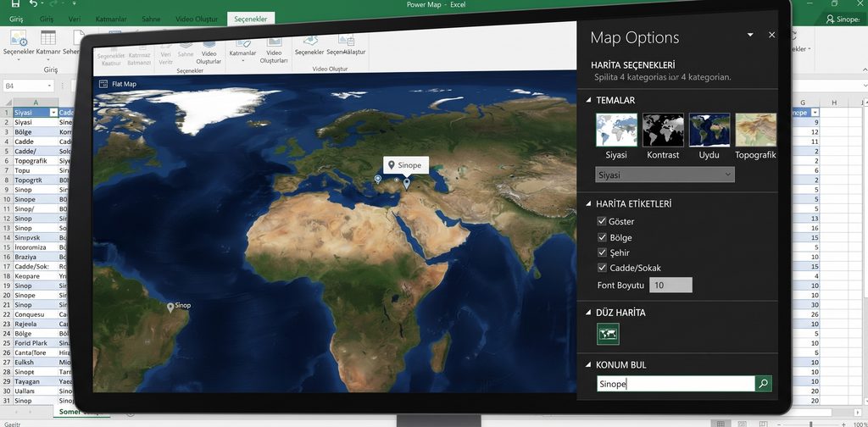Click cell A15 containing İrcoromiza
The image size is (868, 427).
point(36,247)
